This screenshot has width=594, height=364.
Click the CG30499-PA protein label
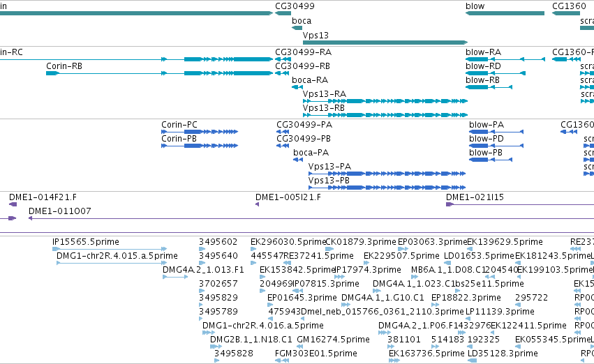coord(304,125)
